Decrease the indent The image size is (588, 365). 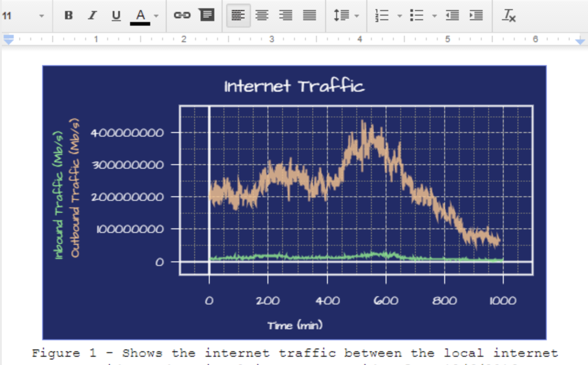(452, 15)
